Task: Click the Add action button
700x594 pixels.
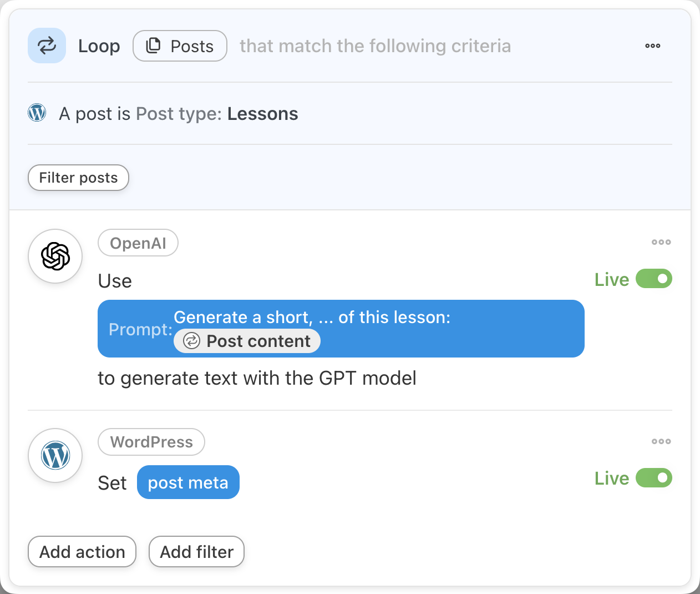Action: pos(82,552)
